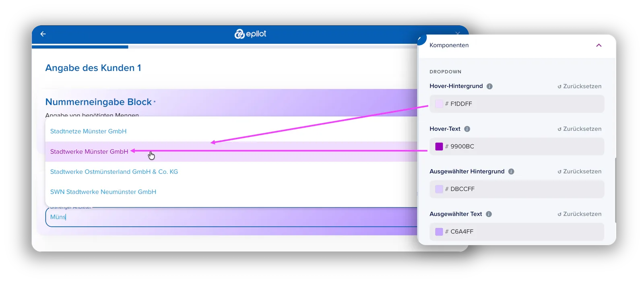
Task: Open info icon next to Hover-Hintergrund
Action: pos(489,86)
